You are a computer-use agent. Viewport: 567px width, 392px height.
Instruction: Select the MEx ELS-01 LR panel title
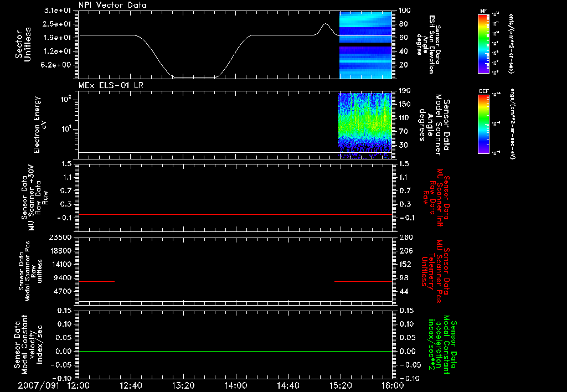pyautogui.click(x=111, y=85)
